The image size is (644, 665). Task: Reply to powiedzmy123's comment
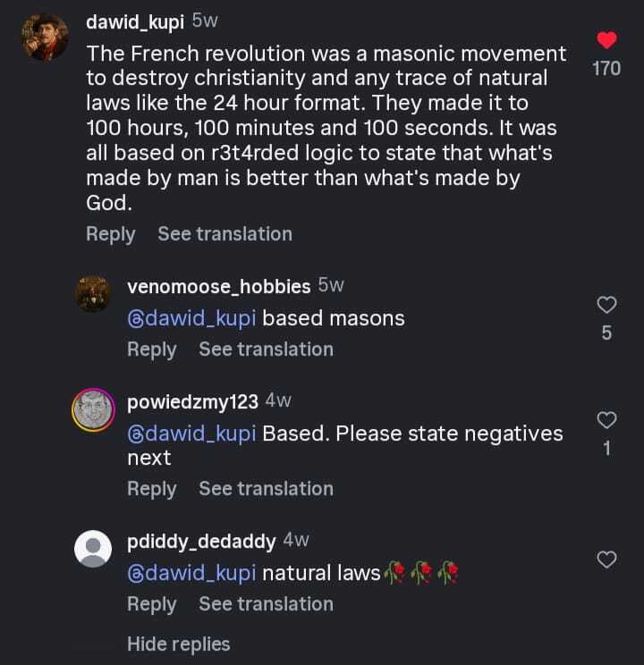point(151,488)
